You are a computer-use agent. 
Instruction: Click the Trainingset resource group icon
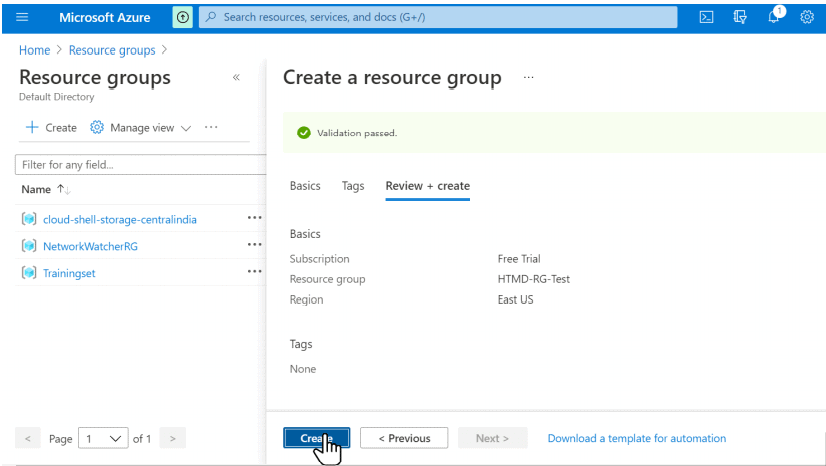tap(29, 272)
